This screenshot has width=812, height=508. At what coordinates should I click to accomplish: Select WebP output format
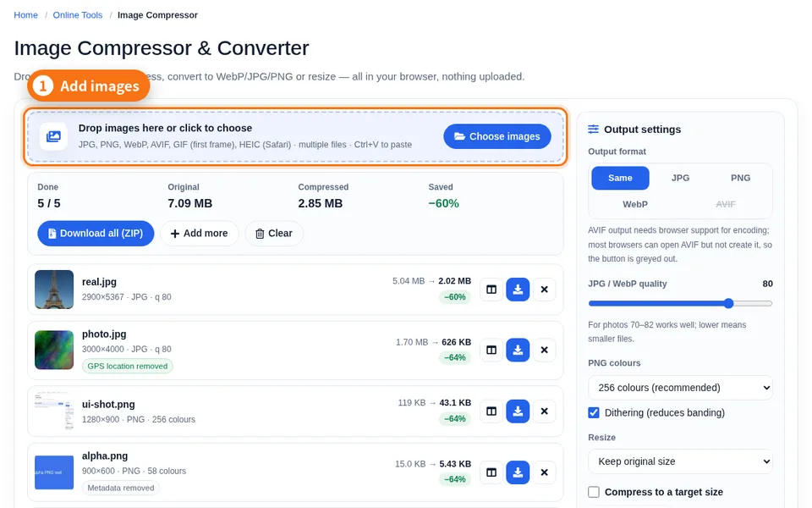click(635, 204)
